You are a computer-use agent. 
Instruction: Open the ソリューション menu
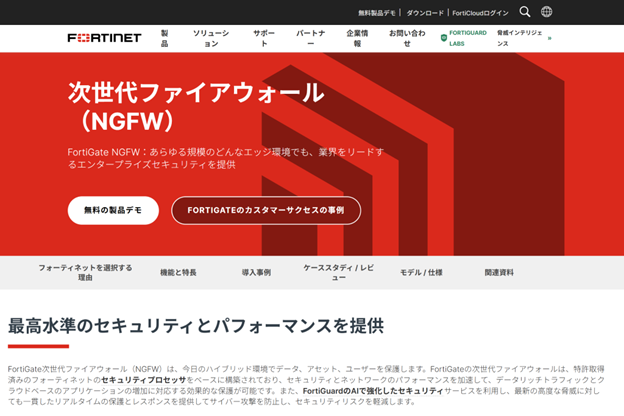coord(211,38)
